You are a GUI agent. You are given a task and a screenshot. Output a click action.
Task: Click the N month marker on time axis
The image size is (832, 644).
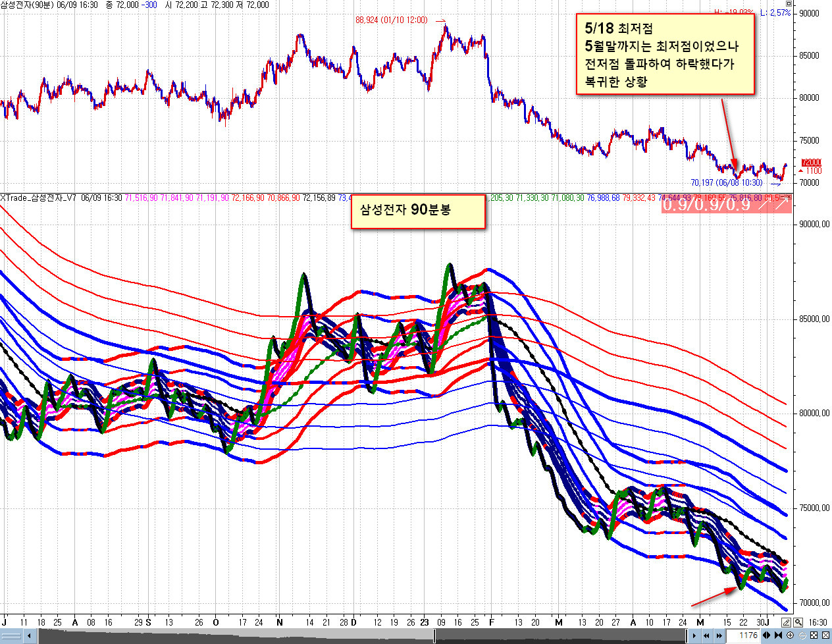279,622
